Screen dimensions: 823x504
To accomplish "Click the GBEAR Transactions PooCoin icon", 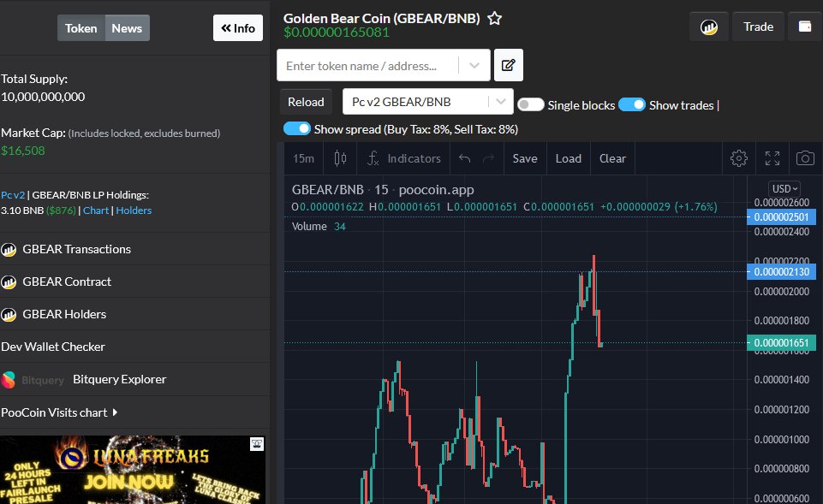I will coord(9,250).
